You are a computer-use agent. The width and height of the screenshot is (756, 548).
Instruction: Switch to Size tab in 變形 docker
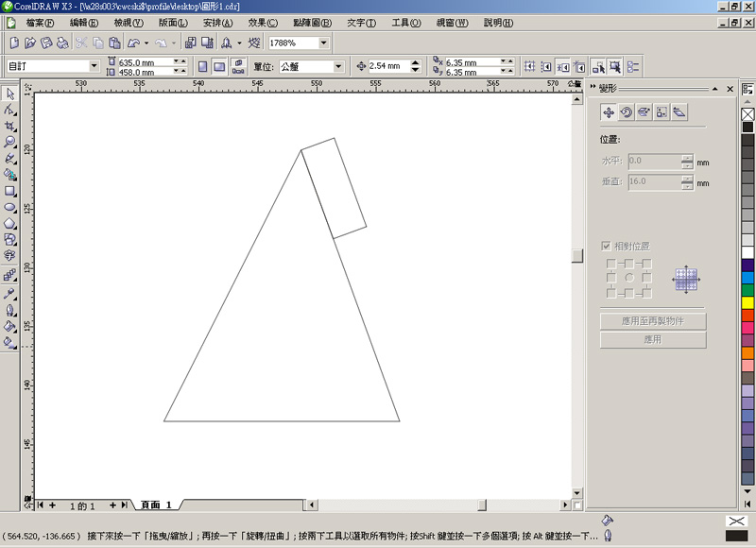pyautogui.click(x=661, y=112)
